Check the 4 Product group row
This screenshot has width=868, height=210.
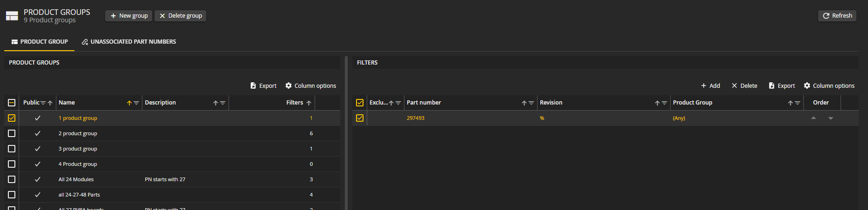(12, 164)
